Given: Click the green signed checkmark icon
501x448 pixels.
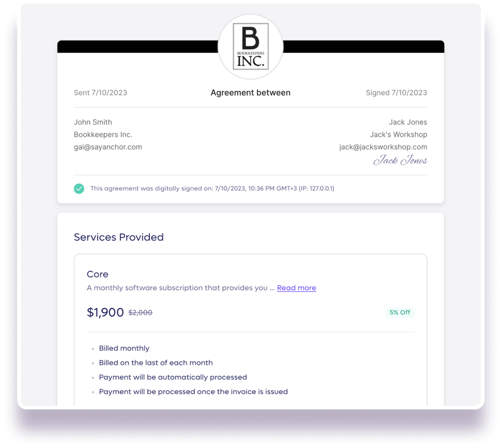Looking at the screenshot, I should 79,188.
